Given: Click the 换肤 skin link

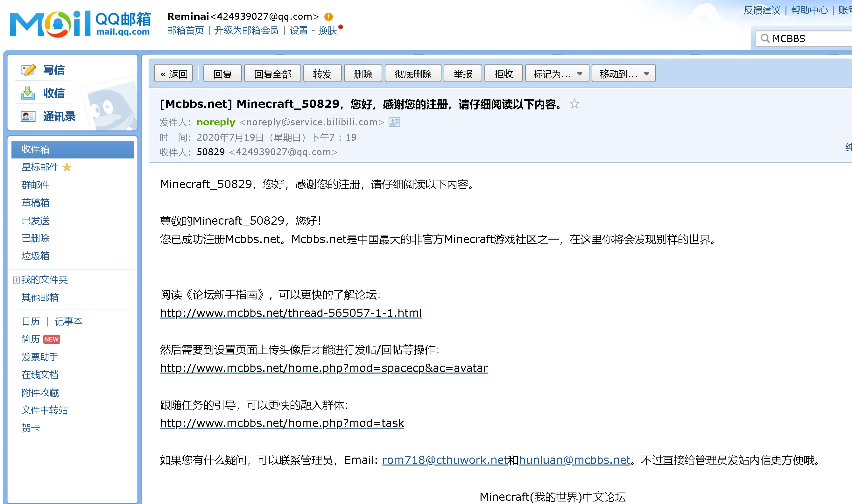Looking at the screenshot, I should click(x=327, y=30).
